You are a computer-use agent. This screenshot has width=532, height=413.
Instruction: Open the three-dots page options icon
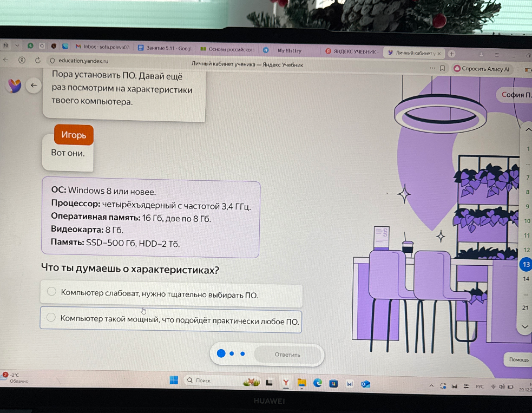432,68
